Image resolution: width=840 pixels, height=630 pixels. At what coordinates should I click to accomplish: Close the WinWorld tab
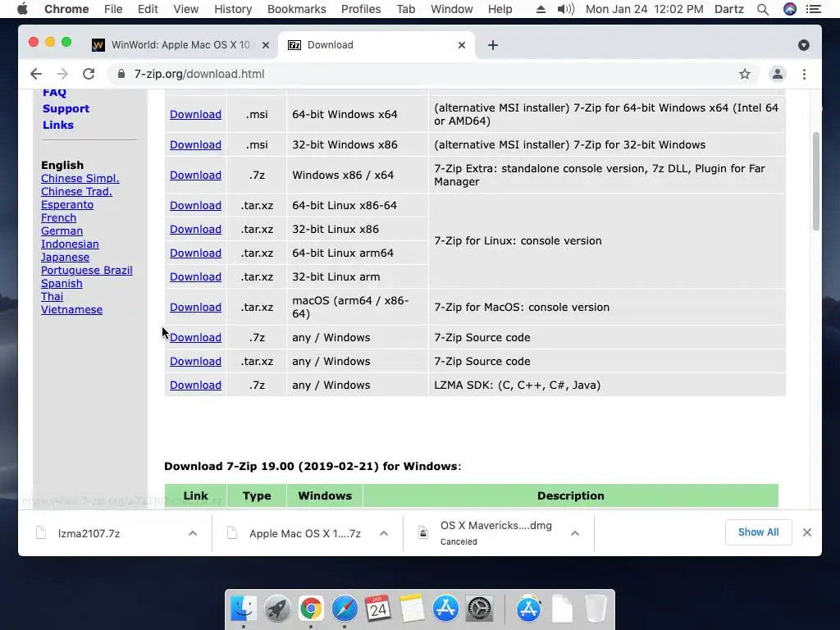pyautogui.click(x=265, y=45)
